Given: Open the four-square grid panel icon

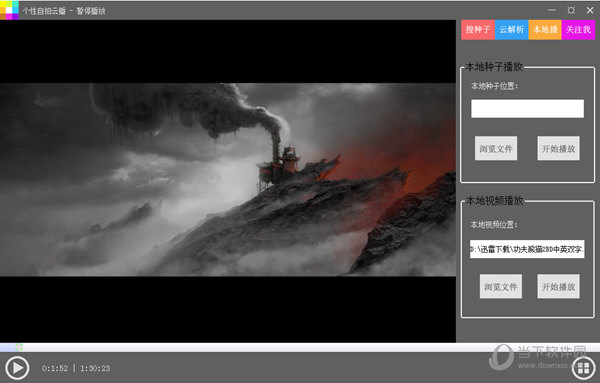Looking at the screenshot, I should click(583, 368).
